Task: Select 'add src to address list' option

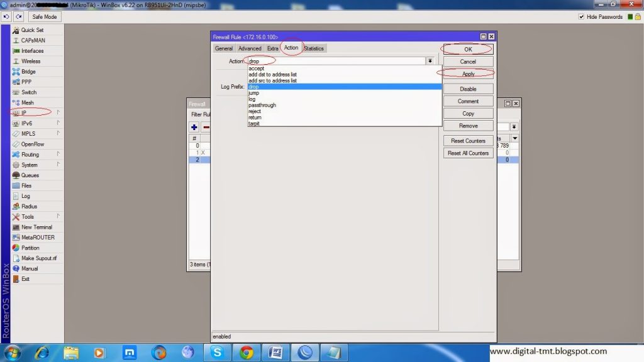Action: 344,81
